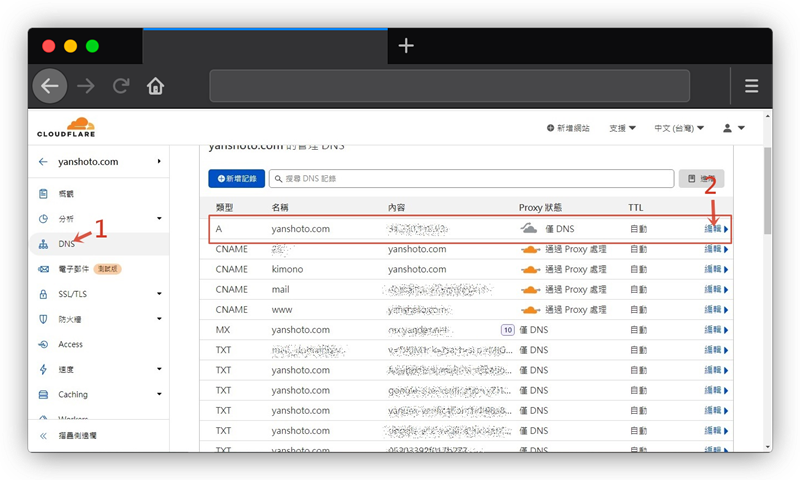Open the 分析 analytics sidebar item

[66, 219]
